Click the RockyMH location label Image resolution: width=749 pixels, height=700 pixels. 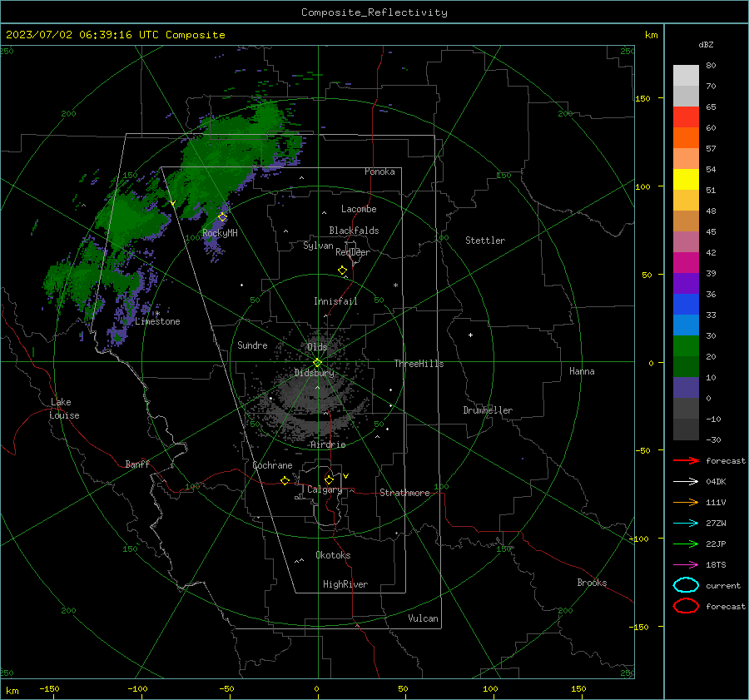coord(220,233)
